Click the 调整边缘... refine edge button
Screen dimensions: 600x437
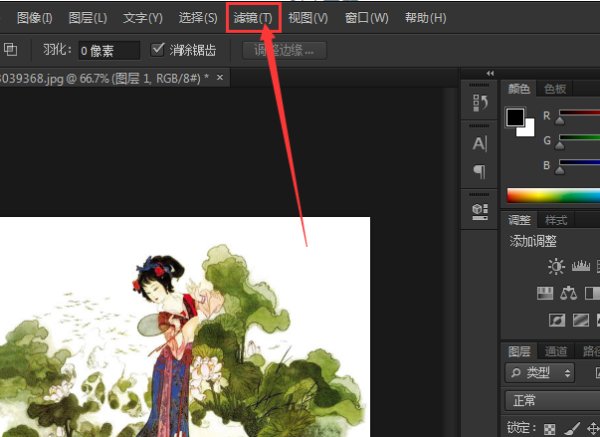point(284,50)
